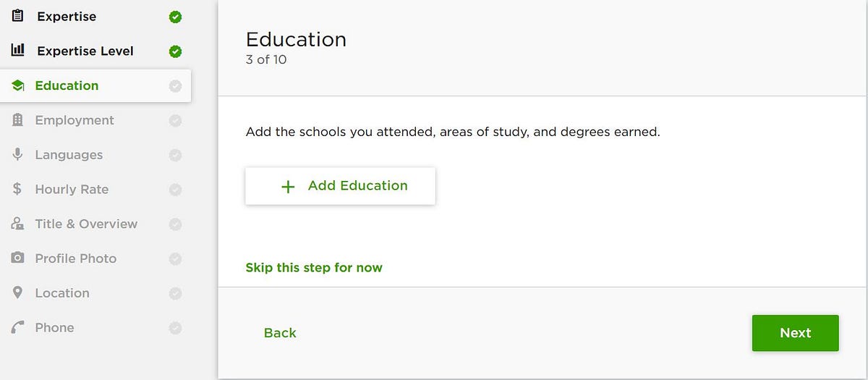Click the Phone handset icon
Viewport: 868px width, 380px height.
18,328
